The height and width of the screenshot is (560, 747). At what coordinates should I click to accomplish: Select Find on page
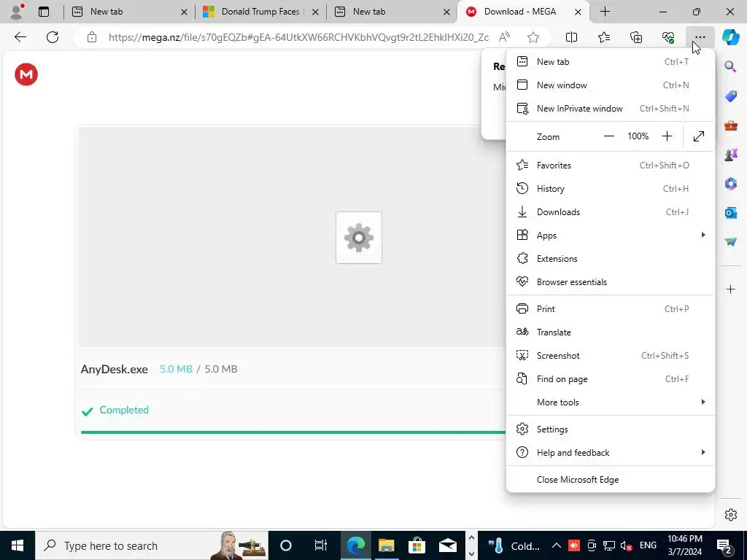[611, 379]
